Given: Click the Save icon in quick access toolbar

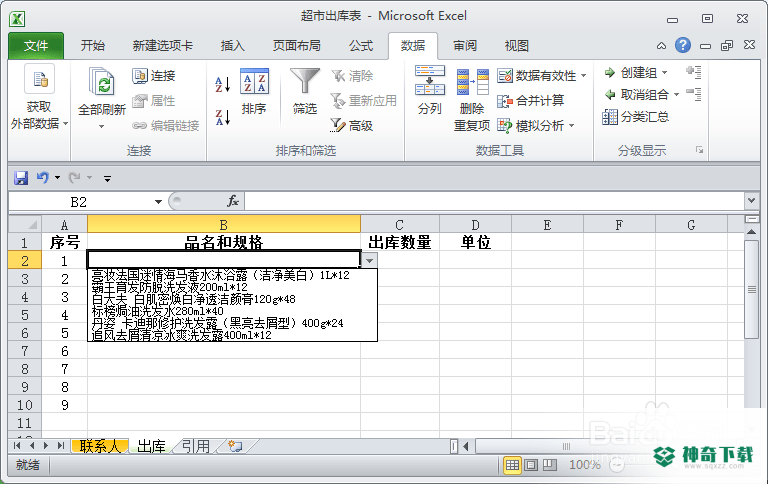Looking at the screenshot, I should 21,178.
